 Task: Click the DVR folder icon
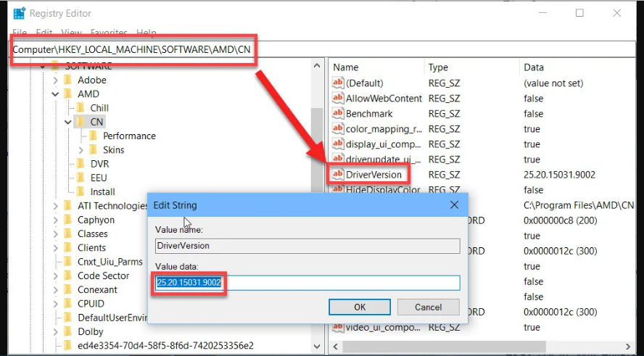(x=81, y=163)
